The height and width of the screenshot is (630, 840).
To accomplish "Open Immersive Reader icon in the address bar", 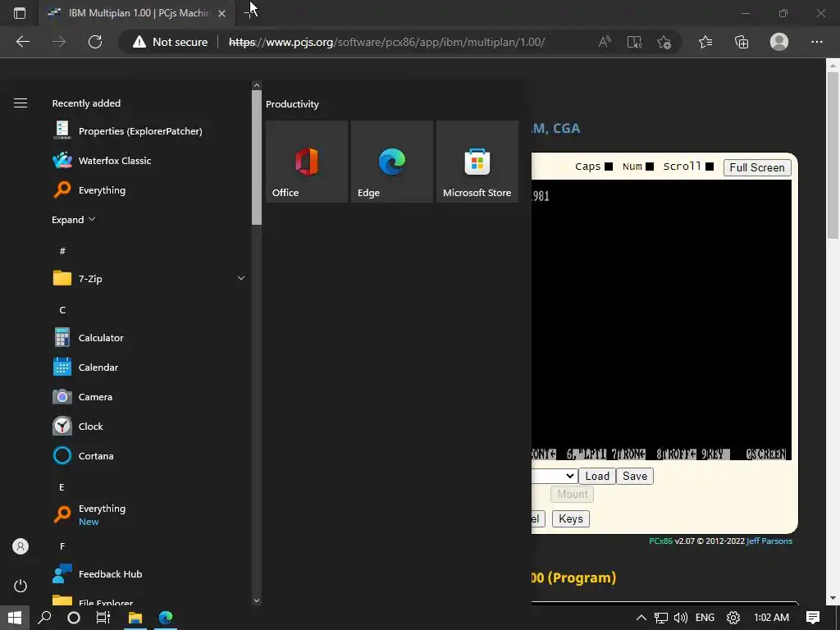I will (x=634, y=42).
